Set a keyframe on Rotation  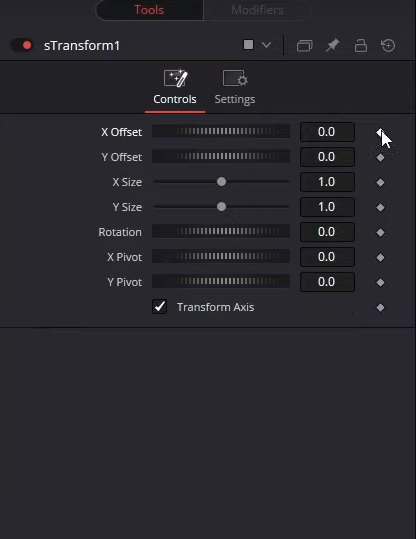pyautogui.click(x=380, y=233)
